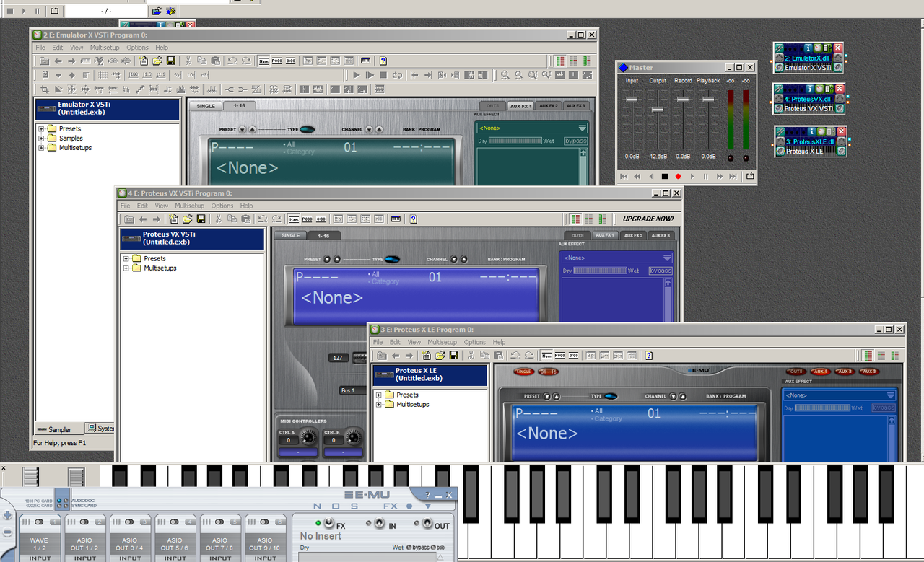Viewport: 924px width, 562px height.
Task: Expand Presets folder in Emulator X tree
Action: pos(41,129)
